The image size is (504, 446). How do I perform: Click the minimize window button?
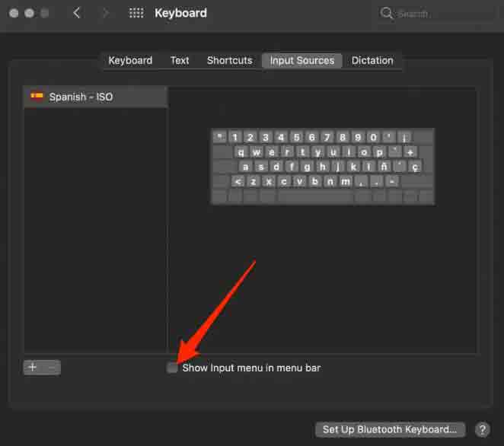29,13
